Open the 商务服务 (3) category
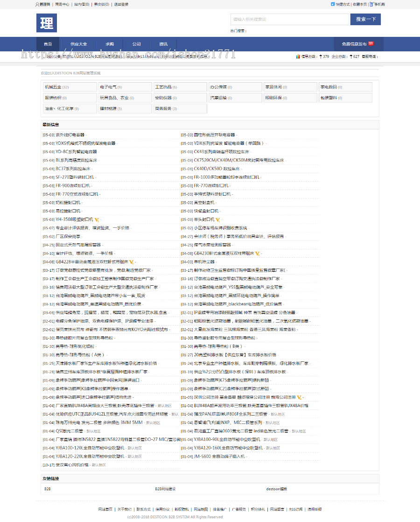Screen dimensions: 420x522 [x=180, y=108]
